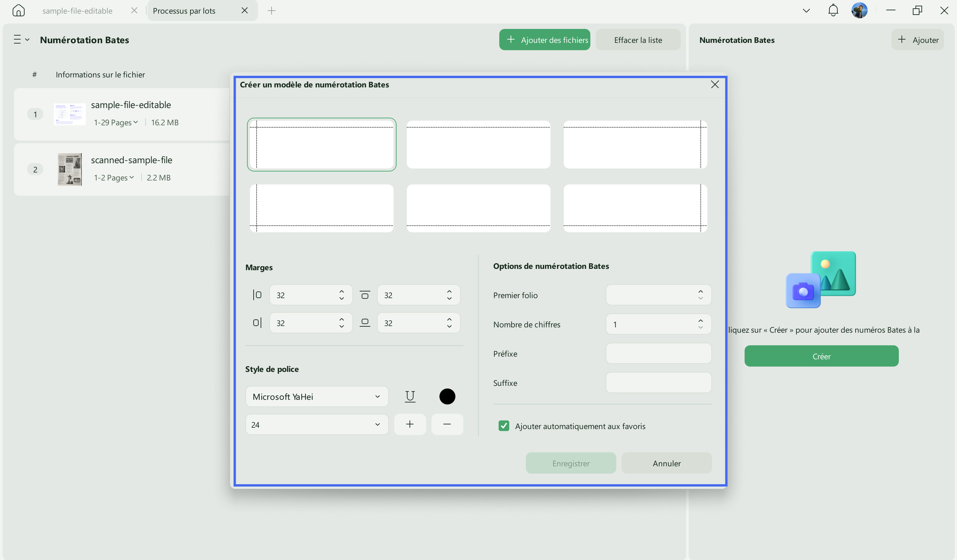Increase font size with plus button

tap(410, 424)
